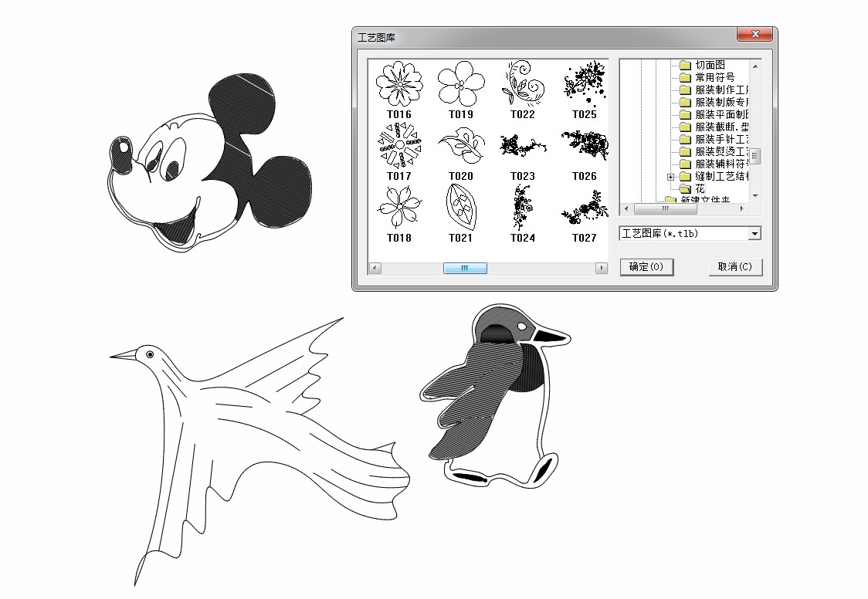Open the 工艺图库(*.tlb) file type dropdown
868x599 pixels.
click(x=754, y=234)
